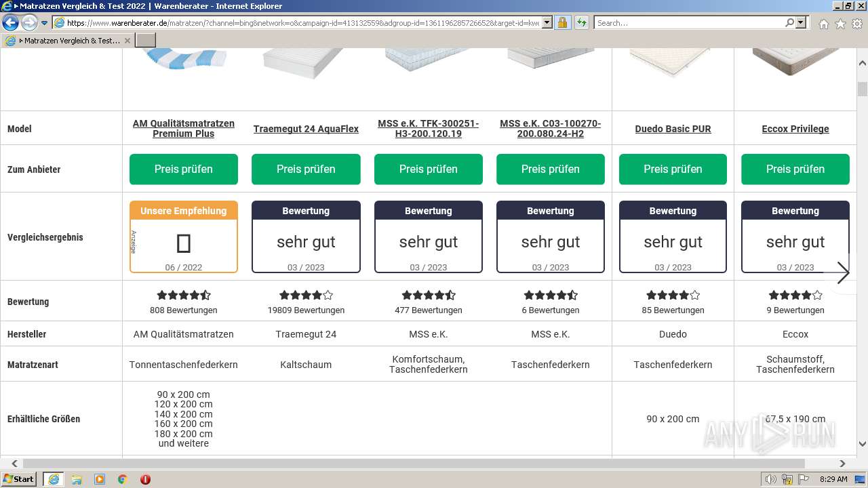Open the recent pages dropdown arrow
868x488 pixels.
44,23
